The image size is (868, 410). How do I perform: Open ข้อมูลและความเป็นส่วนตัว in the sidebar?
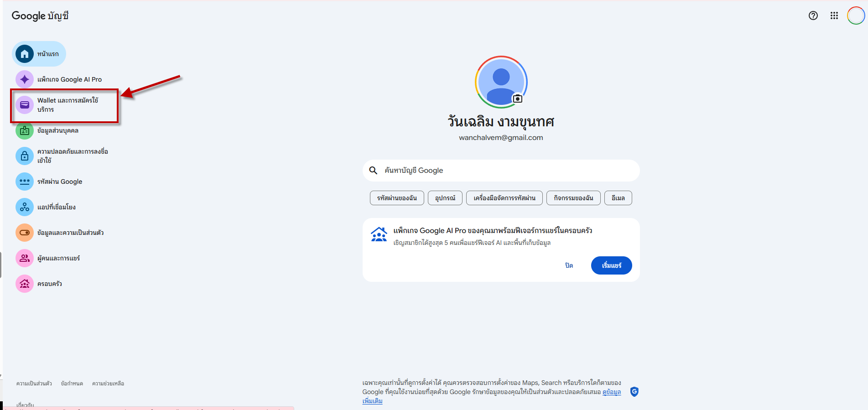tap(71, 233)
